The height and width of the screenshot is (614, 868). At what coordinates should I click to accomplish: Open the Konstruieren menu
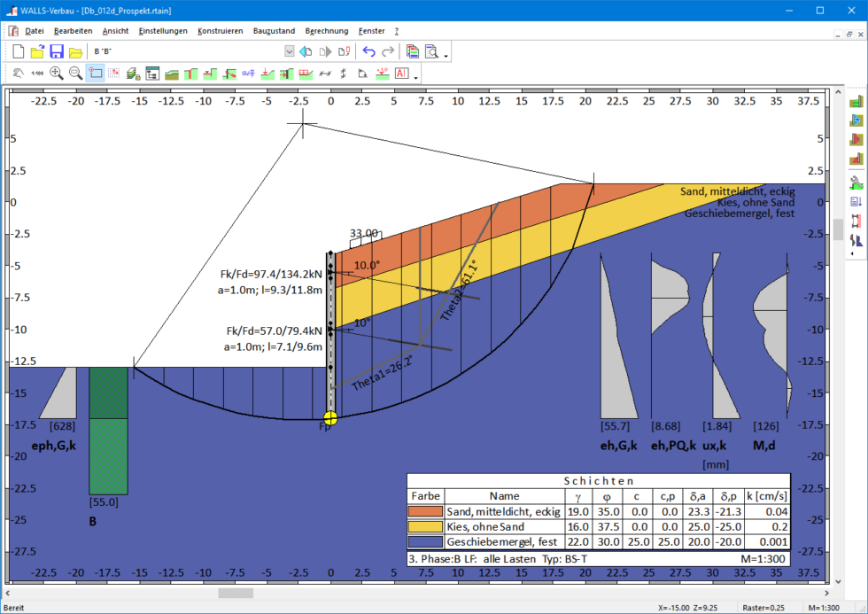[x=220, y=31]
